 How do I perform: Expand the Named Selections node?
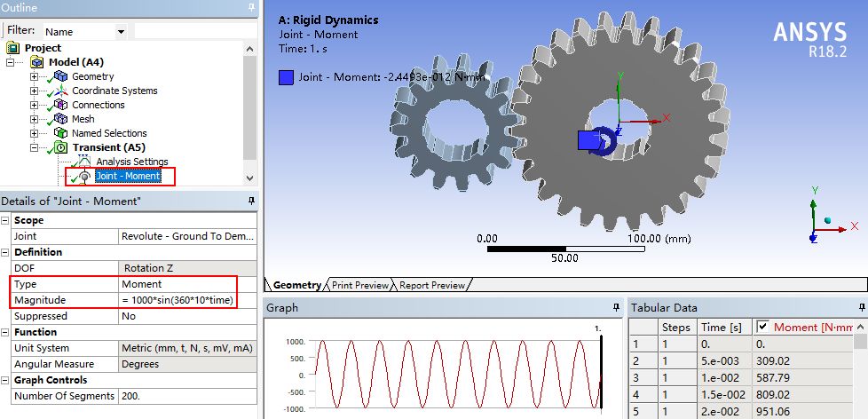(x=35, y=133)
